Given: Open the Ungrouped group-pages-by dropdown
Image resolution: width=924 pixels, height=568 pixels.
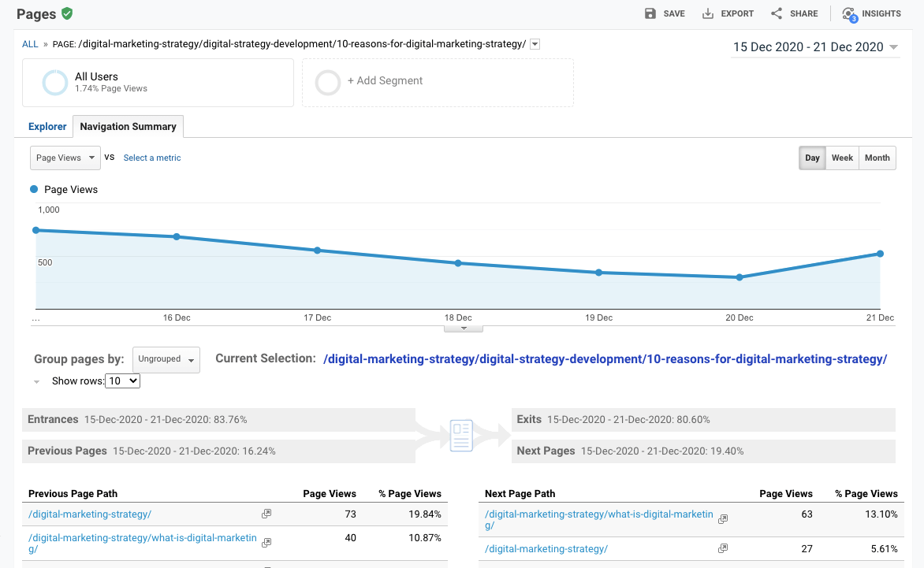Looking at the screenshot, I should pyautogui.click(x=166, y=359).
